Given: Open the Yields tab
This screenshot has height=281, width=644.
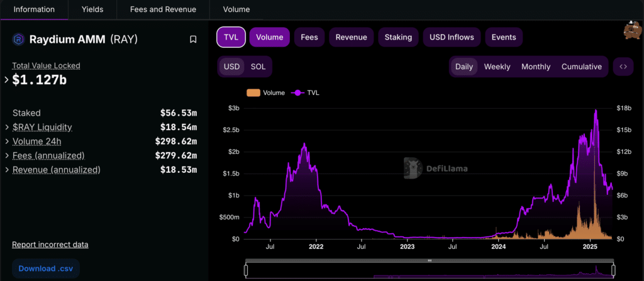Looking at the screenshot, I should tap(92, 9).
